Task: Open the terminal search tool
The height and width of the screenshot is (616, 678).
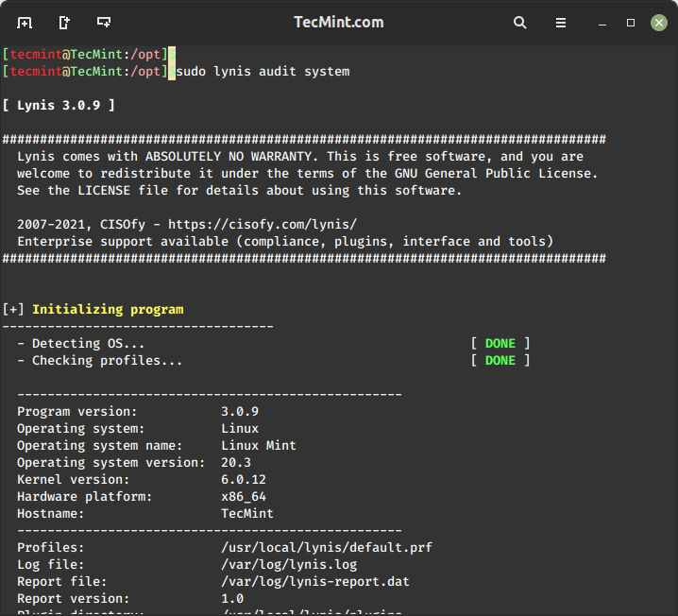Action: click(x=520, y=22)
